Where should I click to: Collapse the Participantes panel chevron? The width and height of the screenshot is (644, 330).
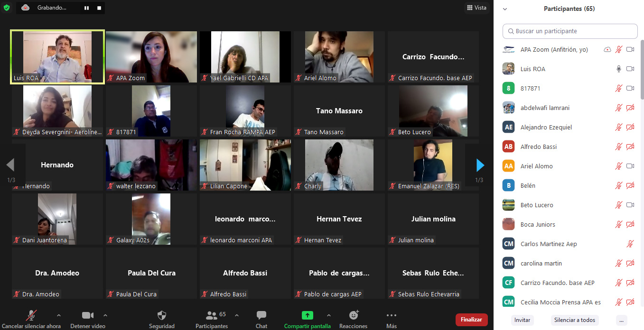pyautogui.click(x=505, y=9)
